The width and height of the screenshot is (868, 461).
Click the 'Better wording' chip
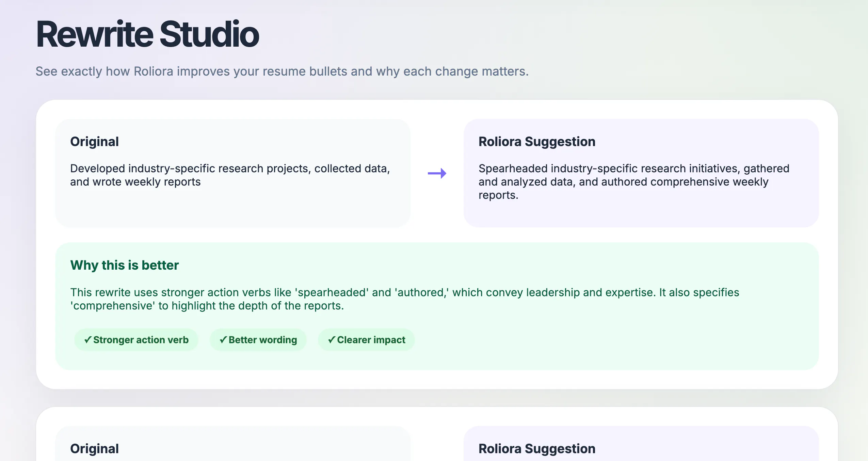[258, 340]
